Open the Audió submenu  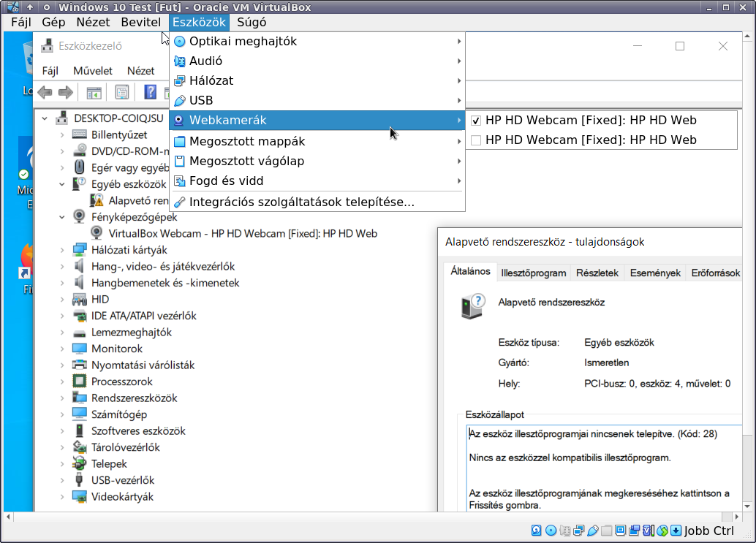[317, 61]
